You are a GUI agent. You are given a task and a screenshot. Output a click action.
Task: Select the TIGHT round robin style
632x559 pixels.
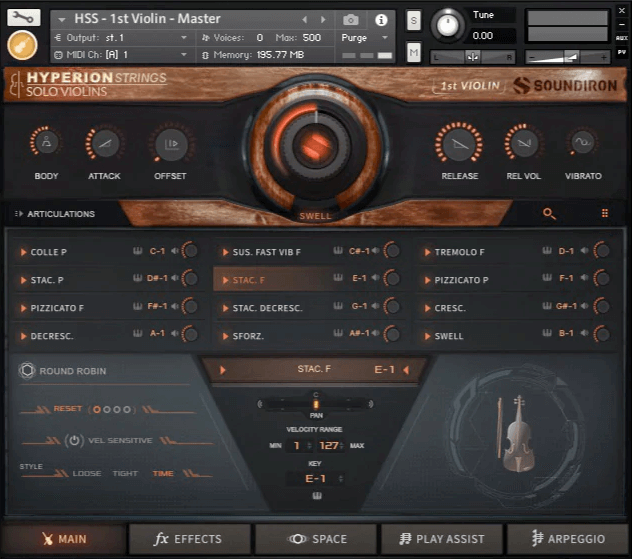pos(125,473)
